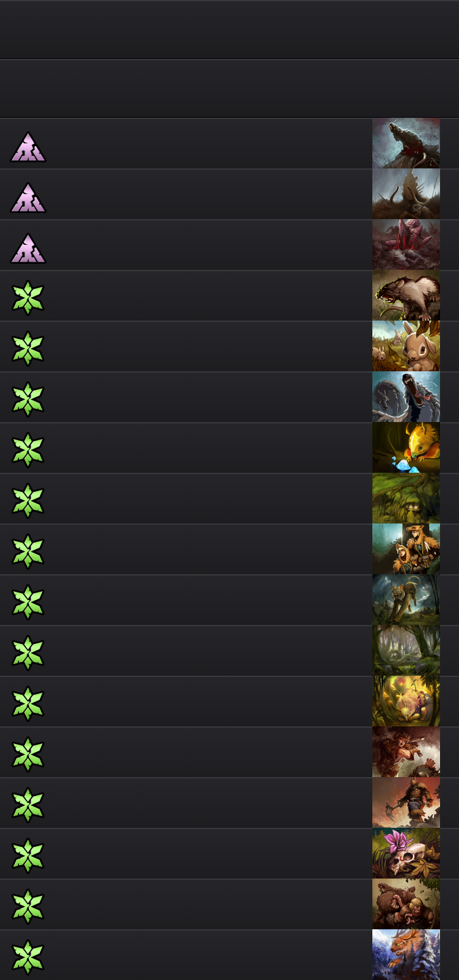Select the yellow bird with blue gems thumbnail

(x=406, y=448)
